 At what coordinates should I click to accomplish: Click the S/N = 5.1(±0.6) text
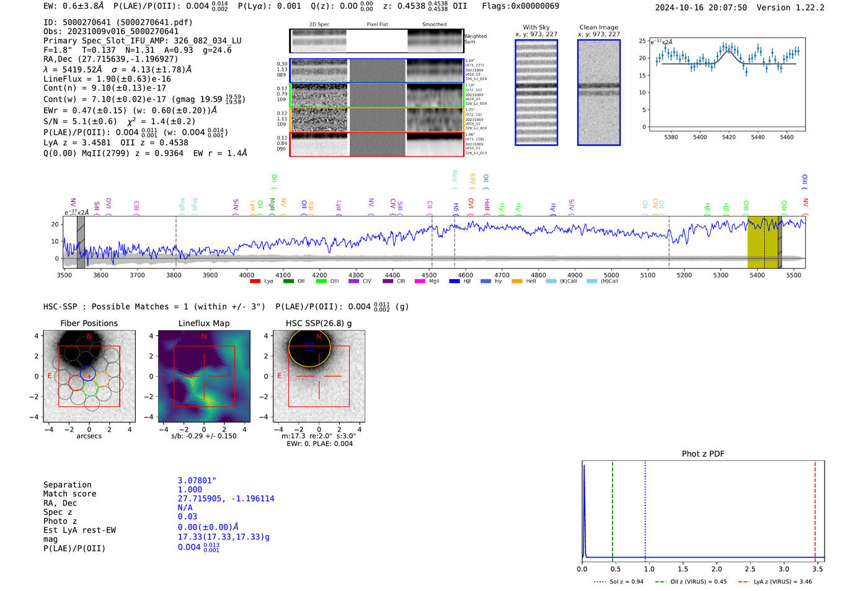[x=81, y=122]
